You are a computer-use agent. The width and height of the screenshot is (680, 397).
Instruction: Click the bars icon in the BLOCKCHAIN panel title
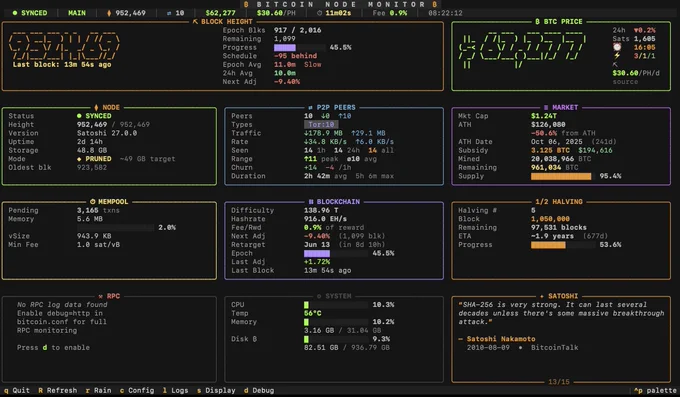click(311, 202)
